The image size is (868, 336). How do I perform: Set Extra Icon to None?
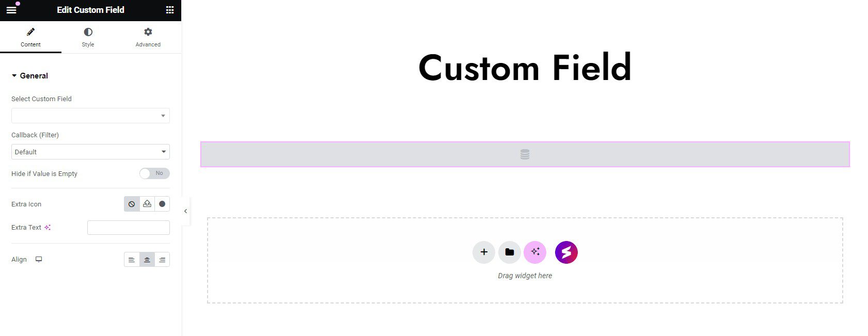coord(131,203)
